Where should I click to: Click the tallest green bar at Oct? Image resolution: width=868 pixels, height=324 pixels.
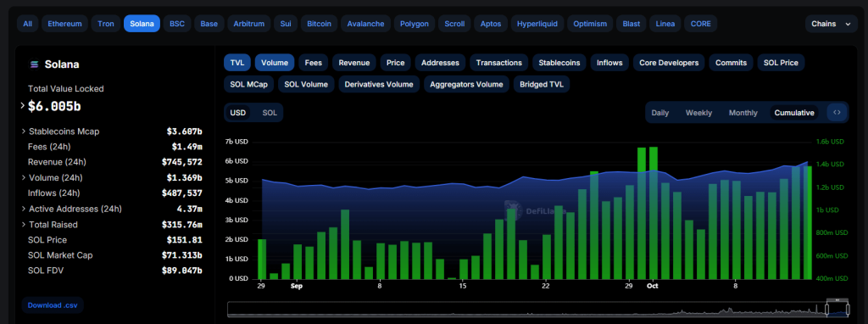[x=654, y=213]
